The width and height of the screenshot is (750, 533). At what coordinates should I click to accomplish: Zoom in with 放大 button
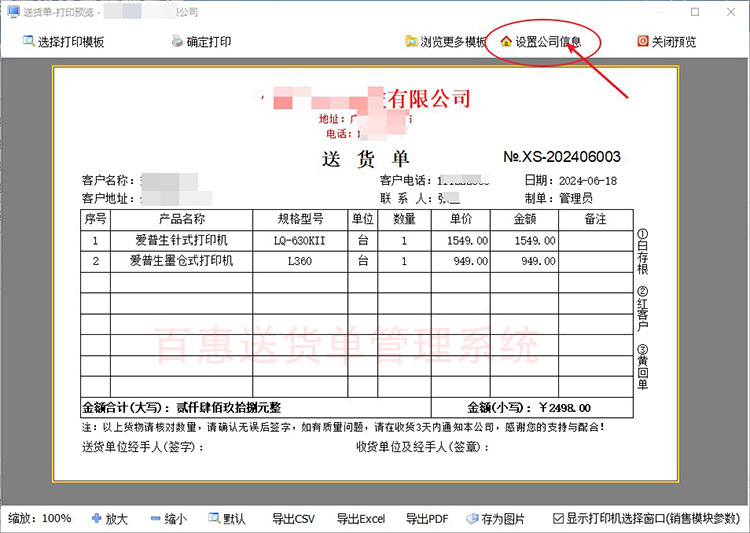pos(109,519)
